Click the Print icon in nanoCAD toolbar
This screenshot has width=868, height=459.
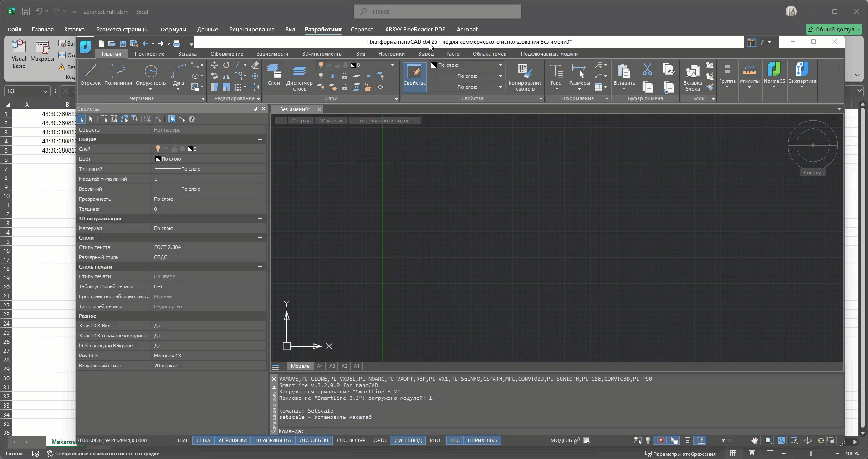pos(177,44)
